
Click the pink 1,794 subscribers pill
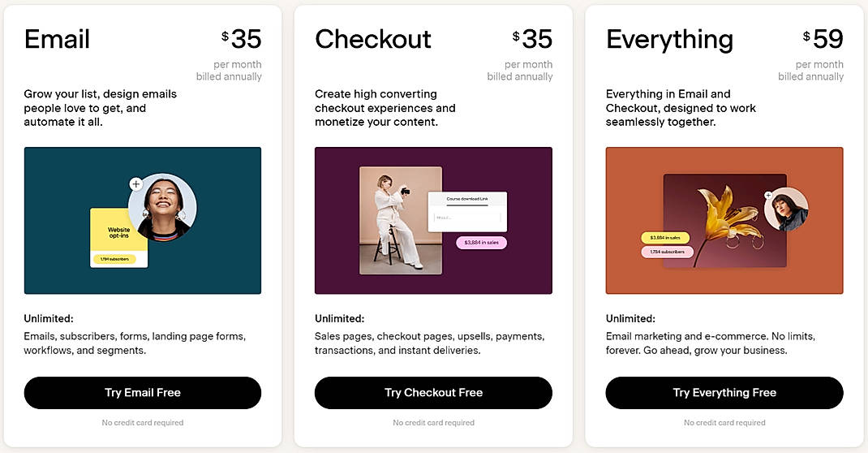coord(665,252)
